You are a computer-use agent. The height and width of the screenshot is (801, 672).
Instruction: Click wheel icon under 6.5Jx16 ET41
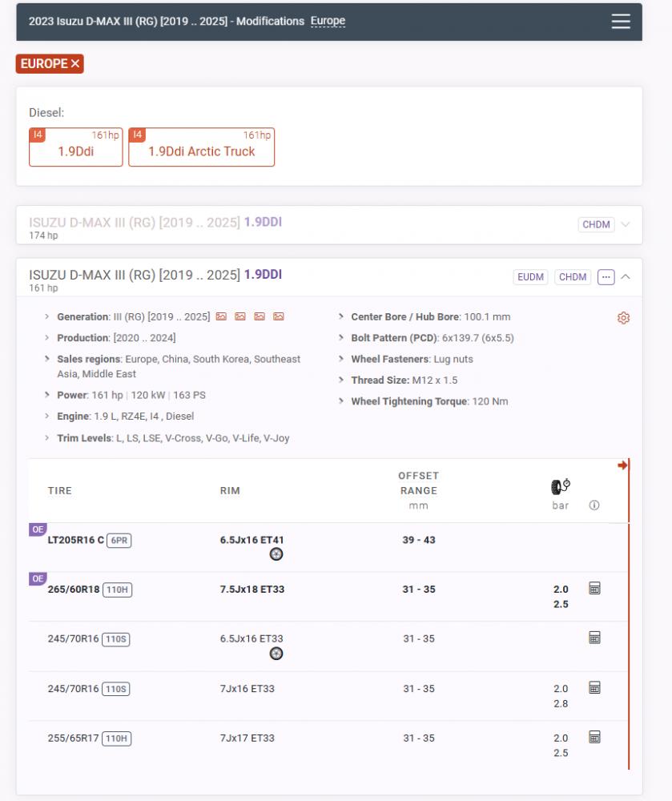[276, 554]
